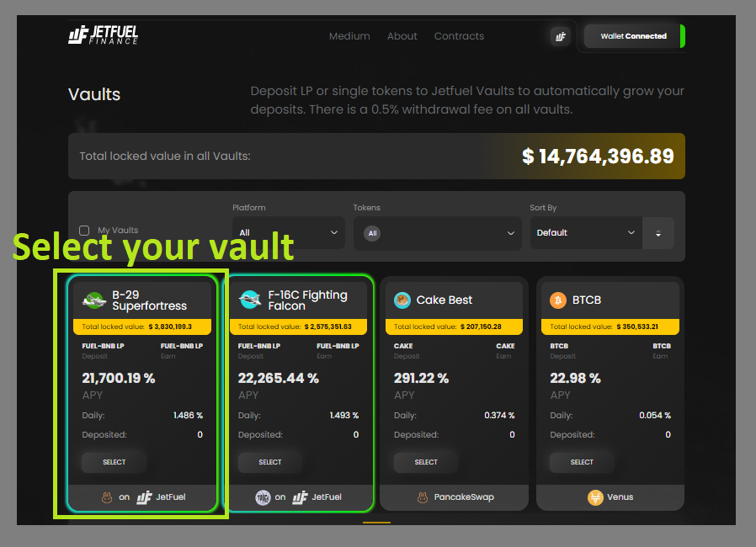The height and width of the screenshot is (547, 756).
Task: Toggle the sort direction arrows button
Action: point(658,233)
